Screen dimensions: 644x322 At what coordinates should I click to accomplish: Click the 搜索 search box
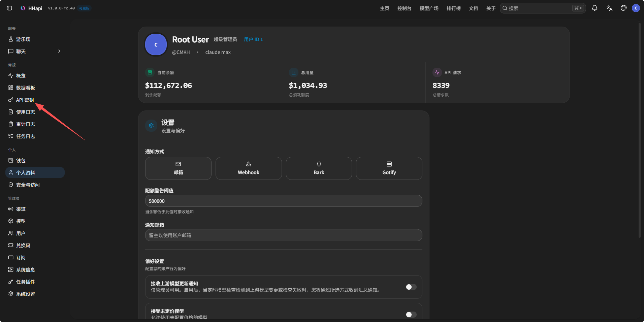[x=543, y=8]
